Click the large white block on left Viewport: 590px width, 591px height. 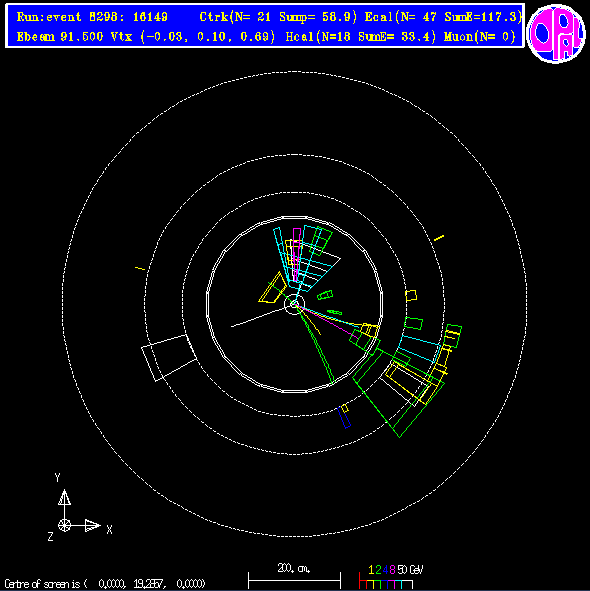[169, 357]
